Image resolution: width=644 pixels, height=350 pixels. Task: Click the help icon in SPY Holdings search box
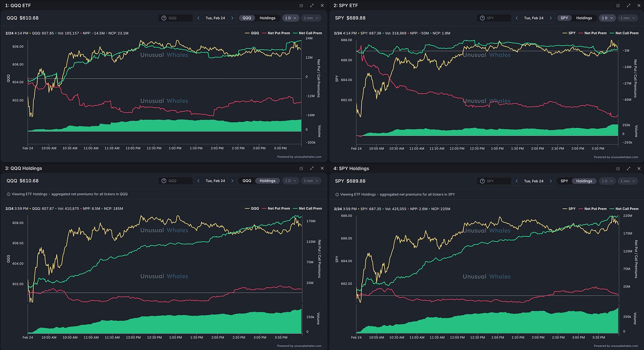click(482, 181)
